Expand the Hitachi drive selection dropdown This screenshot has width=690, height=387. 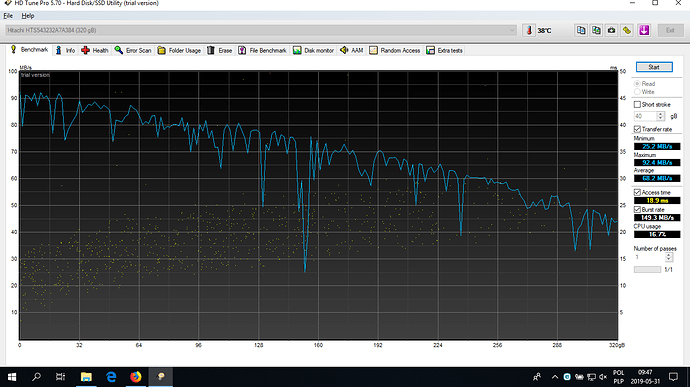pyautogui.click(x=261, y=30)
